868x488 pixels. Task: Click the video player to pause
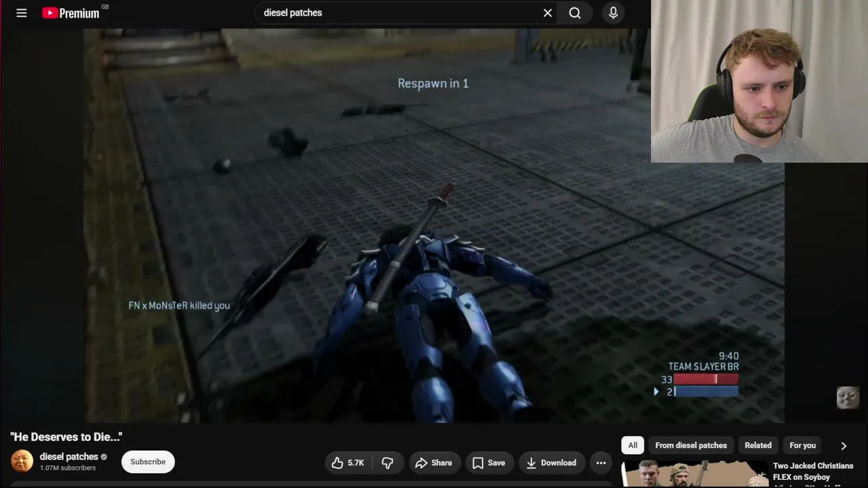[434, 226]
